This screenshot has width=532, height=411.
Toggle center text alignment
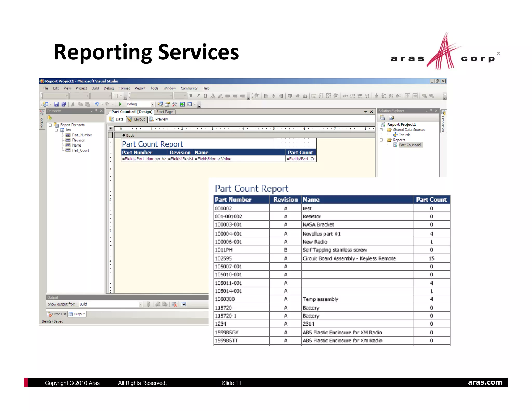click(x=235, y=96)
